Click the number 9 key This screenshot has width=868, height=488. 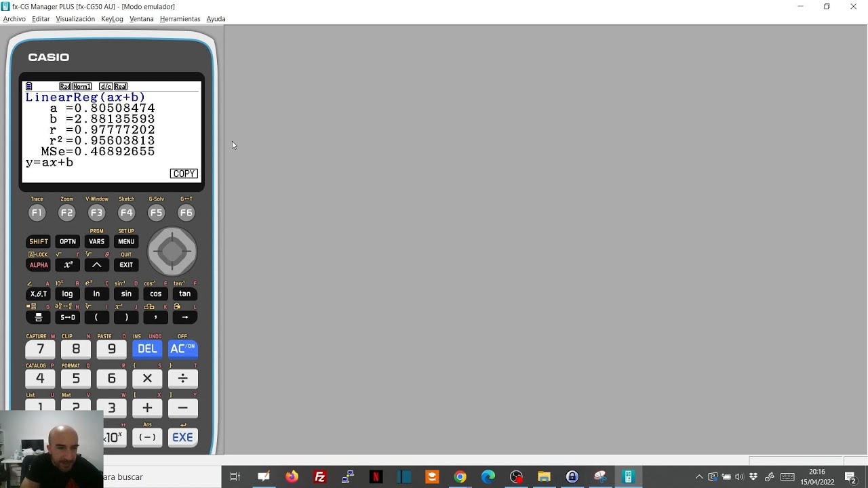point(111,349)
